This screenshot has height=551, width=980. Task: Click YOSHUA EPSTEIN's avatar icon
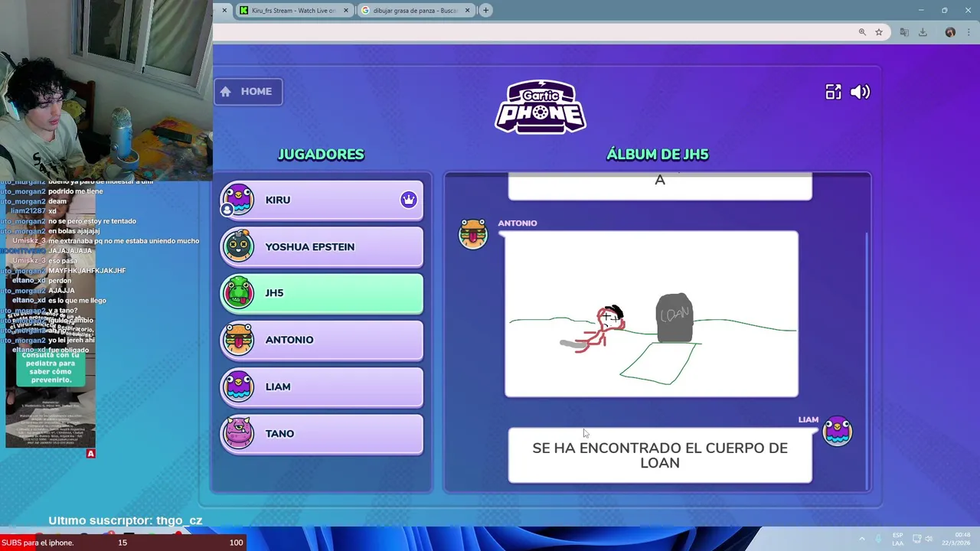coord(238,246)
